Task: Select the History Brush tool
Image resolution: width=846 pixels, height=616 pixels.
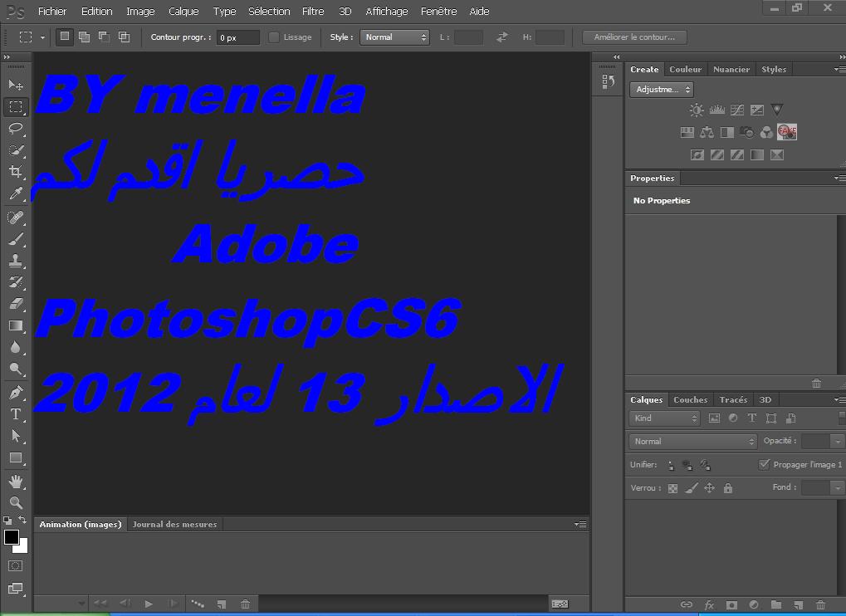Action: tap(16, 281)
